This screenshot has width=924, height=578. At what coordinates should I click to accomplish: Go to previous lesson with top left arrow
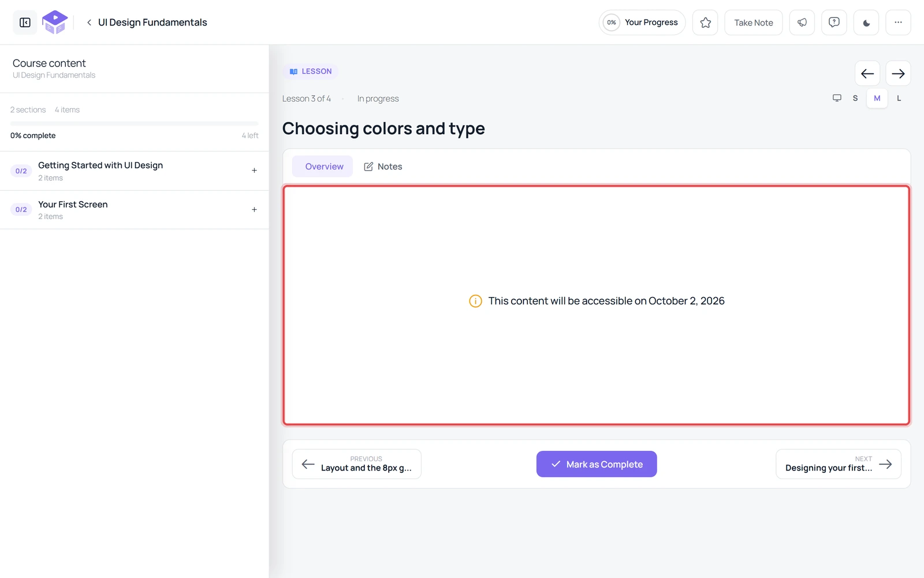[x=867, y=73]
